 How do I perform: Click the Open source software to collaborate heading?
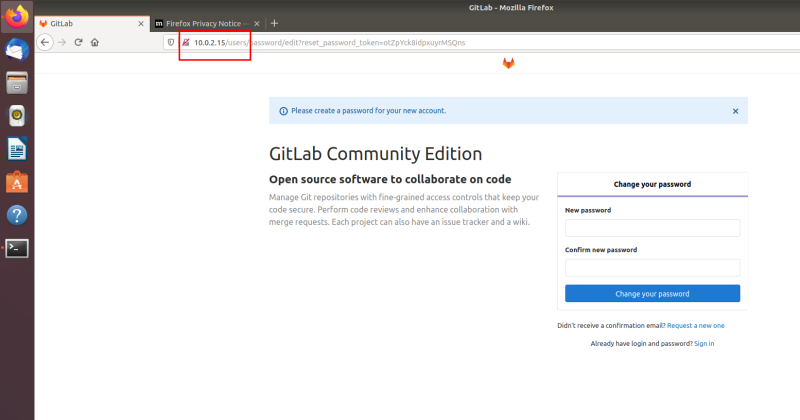(390, 180)
